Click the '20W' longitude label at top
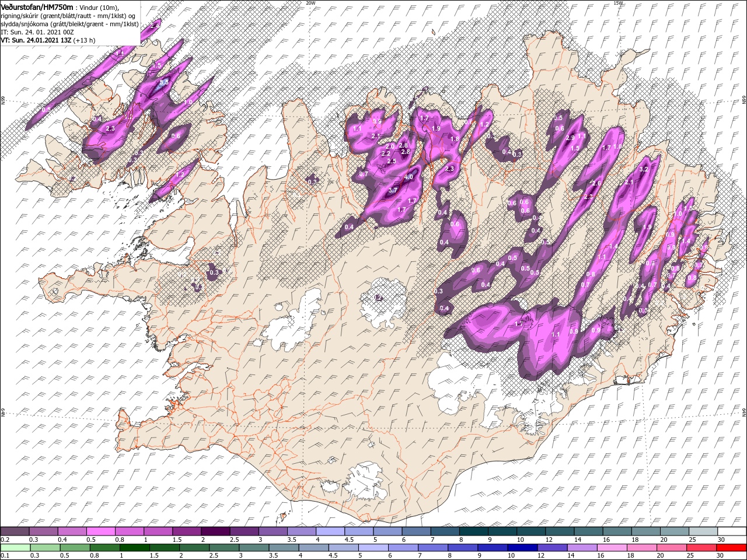This screenshot has height=560, width=747. 310,3
